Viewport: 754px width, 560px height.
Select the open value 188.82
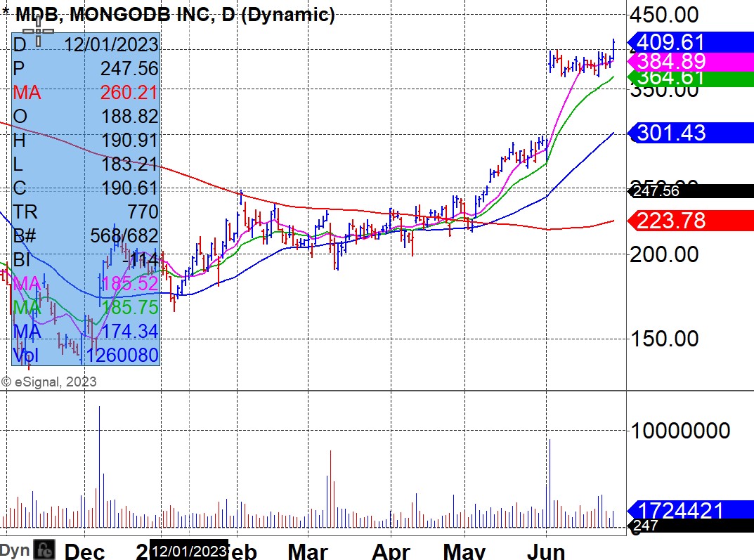tap(129, 117)
